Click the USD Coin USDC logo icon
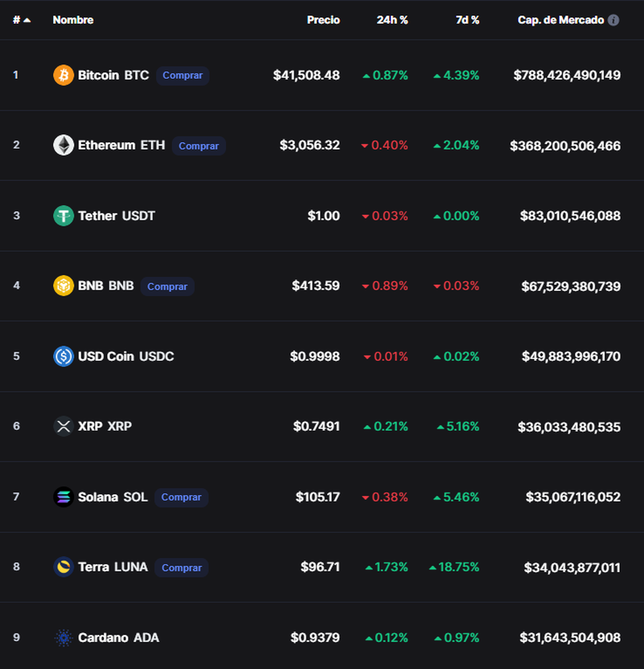This screenshot has width=644, height=669. point(63,356)
